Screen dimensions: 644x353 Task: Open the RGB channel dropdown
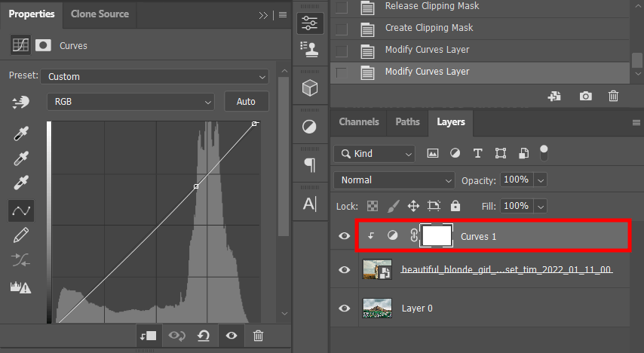(x=130, y=102)
